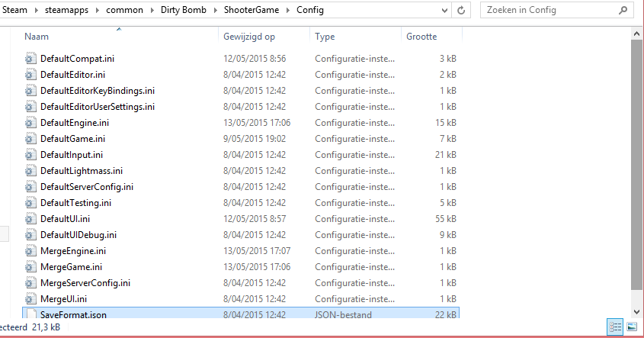Click the SaveFormat.json file icon
Viewport: 644px width, 338px height.
pos(30,314)
